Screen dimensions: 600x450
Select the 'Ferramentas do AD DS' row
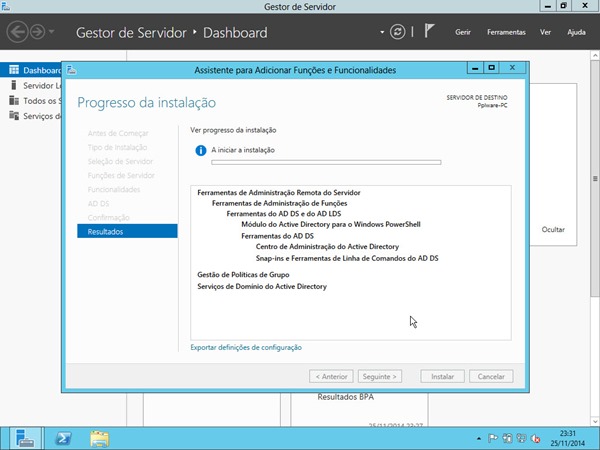pyautogui.click(x=277, y=236)
